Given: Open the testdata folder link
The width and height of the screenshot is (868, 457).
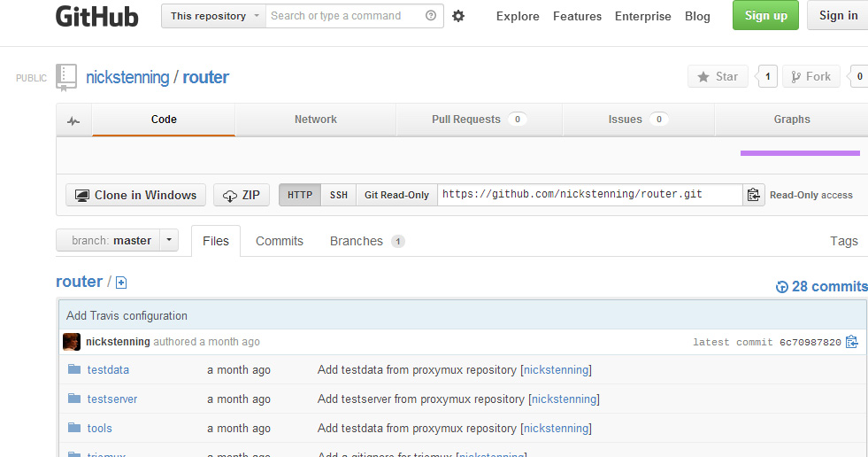Looking at the screenshot, I should coord(108,369).
